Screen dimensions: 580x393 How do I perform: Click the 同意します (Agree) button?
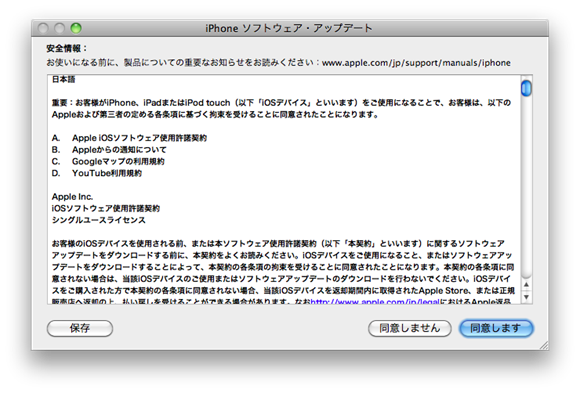tap(496, 328)
